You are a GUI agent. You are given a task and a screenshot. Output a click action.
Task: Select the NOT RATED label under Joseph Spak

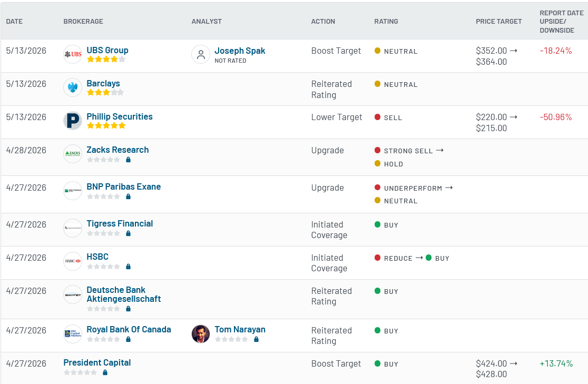pyautogui.click(x=230, y=61)
